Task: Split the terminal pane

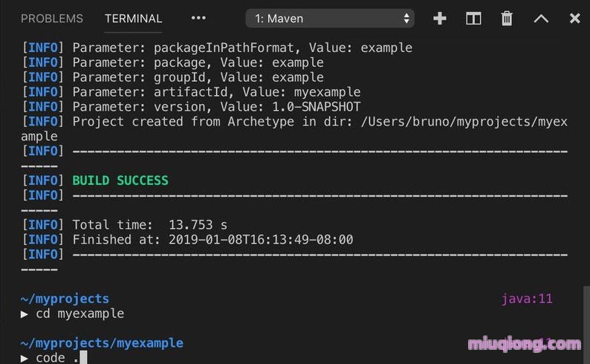Action: tap(473, 19)
